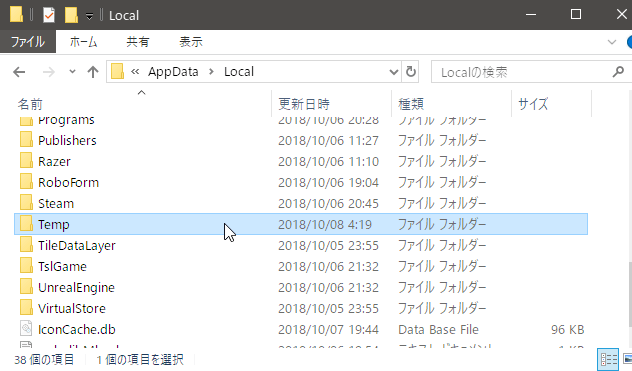Open the address bar history dropdown
Image resolution: width=632 pixels, height=371 pixels.
coord(394,72)
